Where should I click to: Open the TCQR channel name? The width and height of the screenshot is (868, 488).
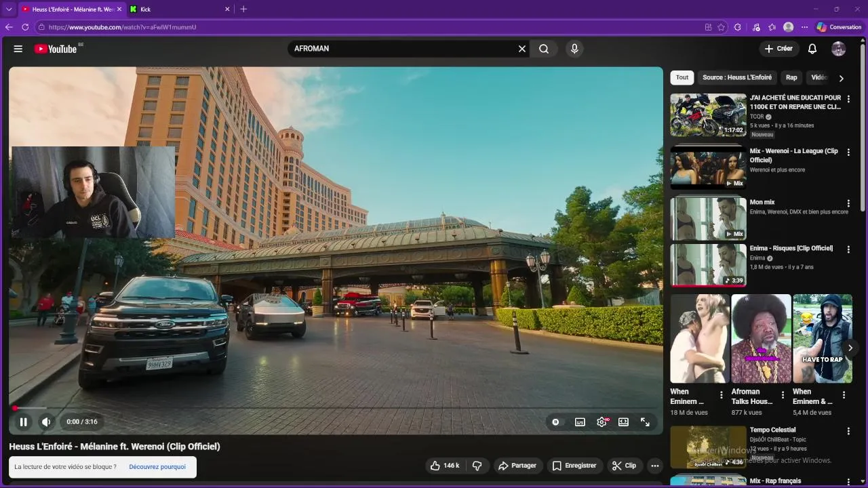(757, 117)
